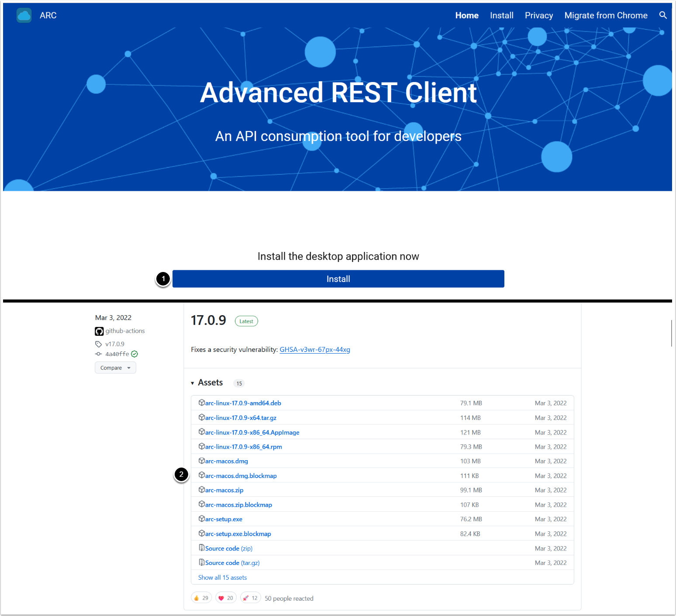676x616 pixels.
Task: Click package icon for arc-setup.exe.blockmap
Action: tap(202, 533)
